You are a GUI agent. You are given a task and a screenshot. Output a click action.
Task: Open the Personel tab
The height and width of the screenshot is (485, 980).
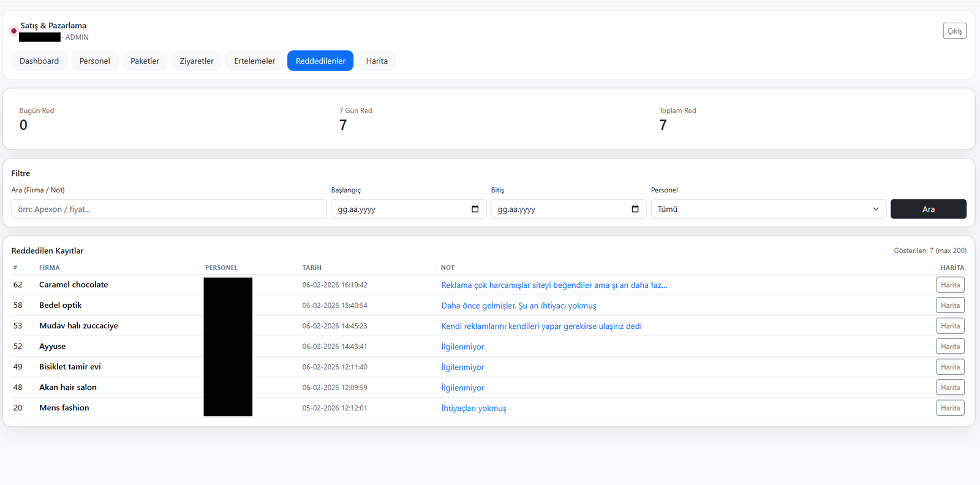point(94,61)
